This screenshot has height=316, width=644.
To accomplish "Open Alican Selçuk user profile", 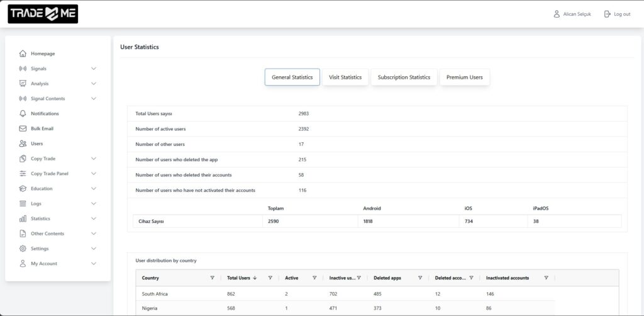I will tap(572, 14).
